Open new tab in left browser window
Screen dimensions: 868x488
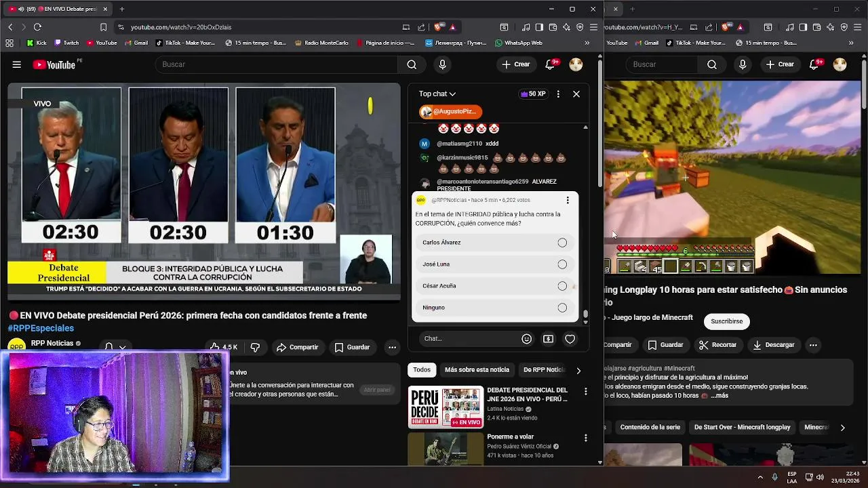pos(122,9)
